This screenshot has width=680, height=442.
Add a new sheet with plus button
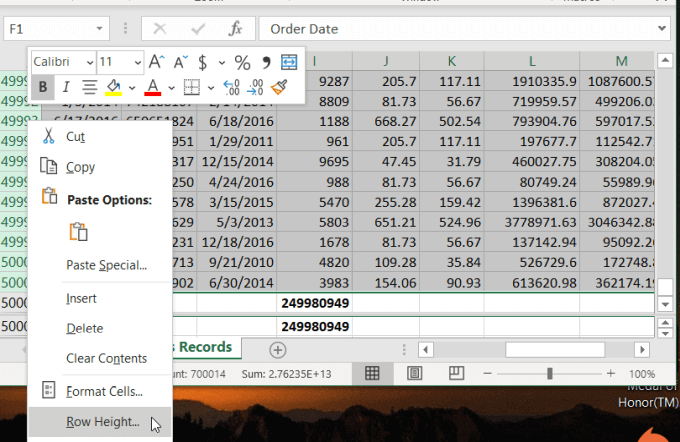pos(278,349)
